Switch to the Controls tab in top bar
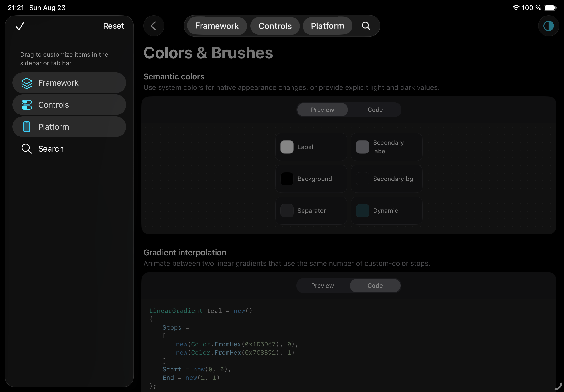Screen dimensions: 564x392 pyautogui.click(x=275, y=26)
